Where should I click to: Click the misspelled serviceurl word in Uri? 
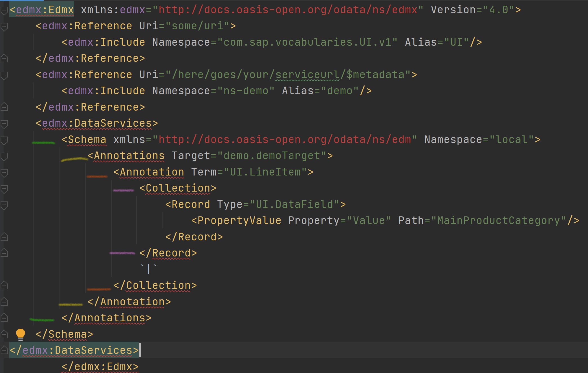coord(307,75)
